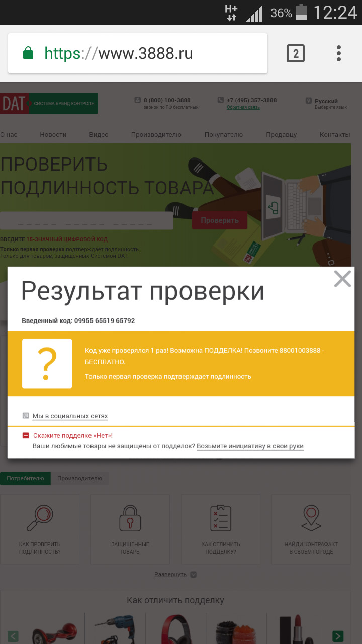Click the map pin Найди контрафакт icon

click(x=311, y=518)
